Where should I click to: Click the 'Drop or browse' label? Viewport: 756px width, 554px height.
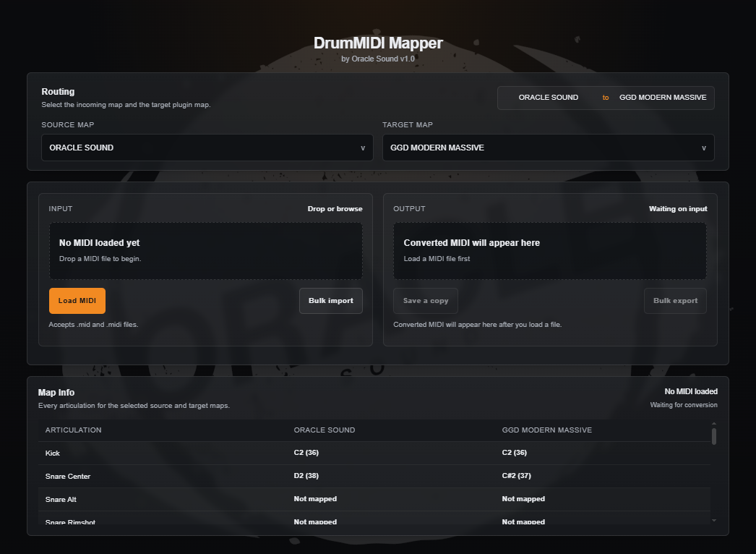click(335, 209)
